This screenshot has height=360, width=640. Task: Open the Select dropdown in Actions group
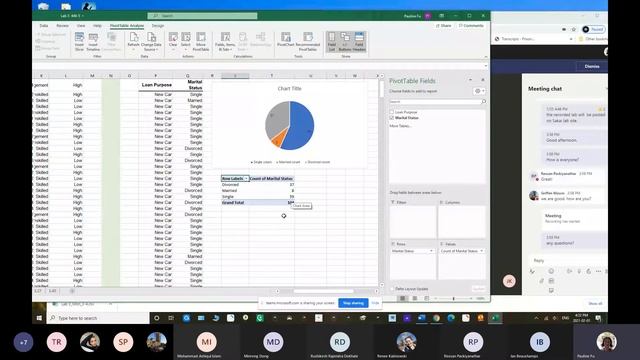point(186,40)
